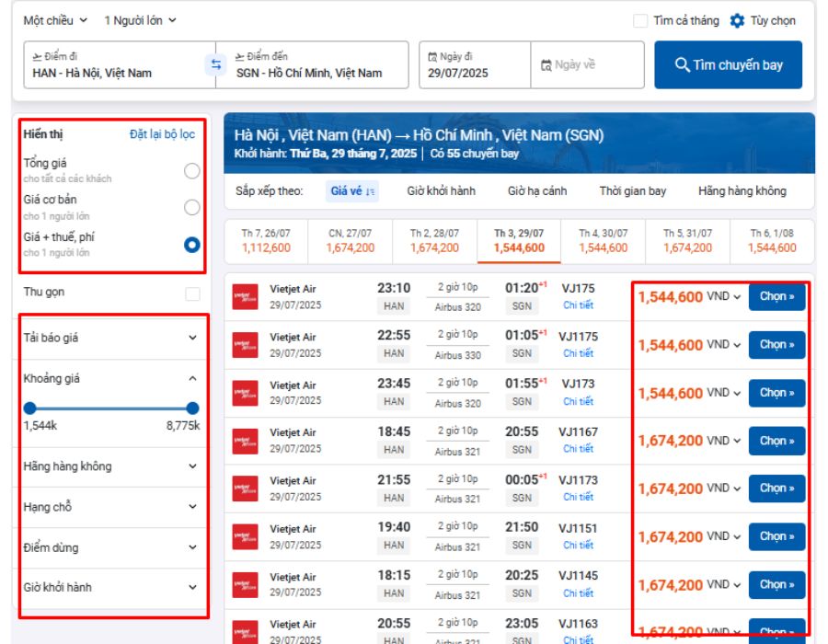Sort by Thời gian bay
The image size is (828, 644).
[x=633, y=191]
